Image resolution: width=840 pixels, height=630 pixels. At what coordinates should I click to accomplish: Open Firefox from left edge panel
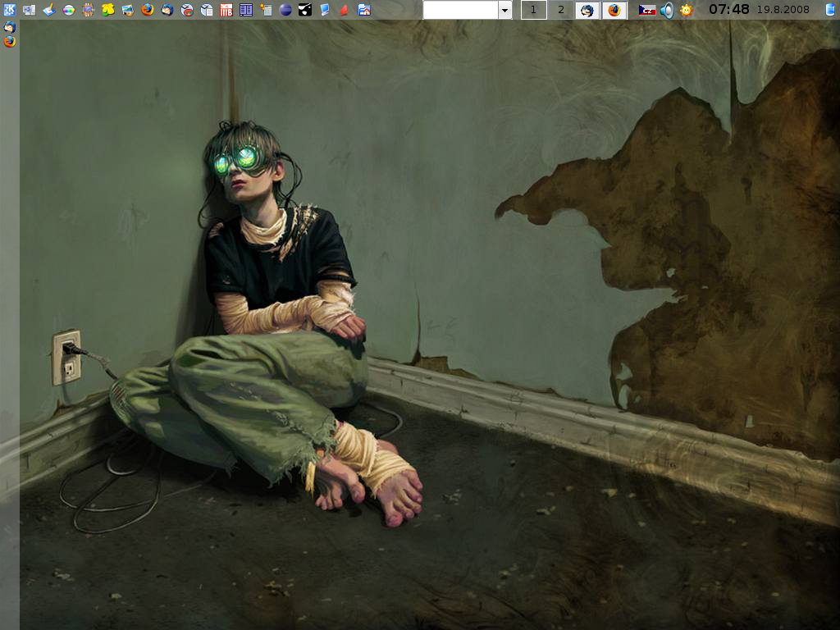tap(10, 41)
